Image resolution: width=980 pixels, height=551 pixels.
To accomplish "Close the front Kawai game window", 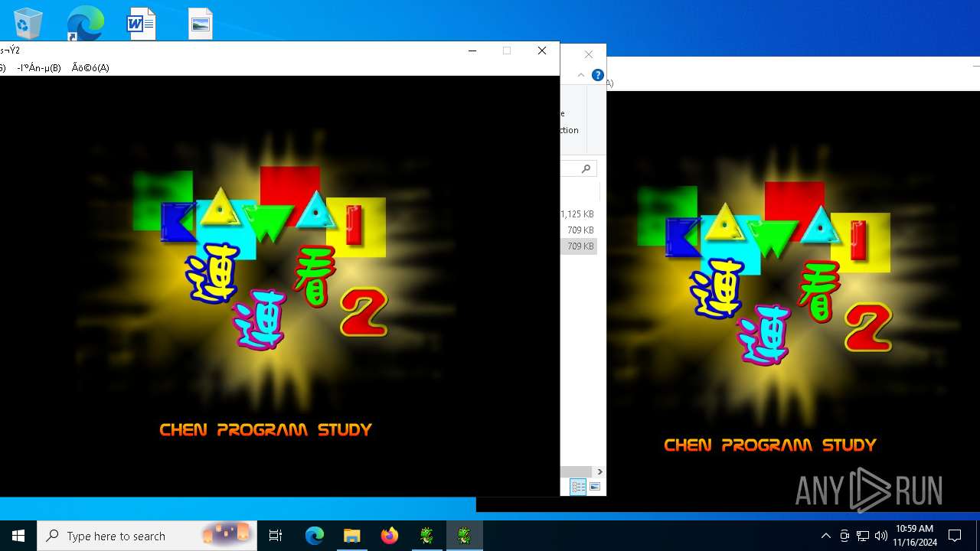I will click(x=542, y=51).
